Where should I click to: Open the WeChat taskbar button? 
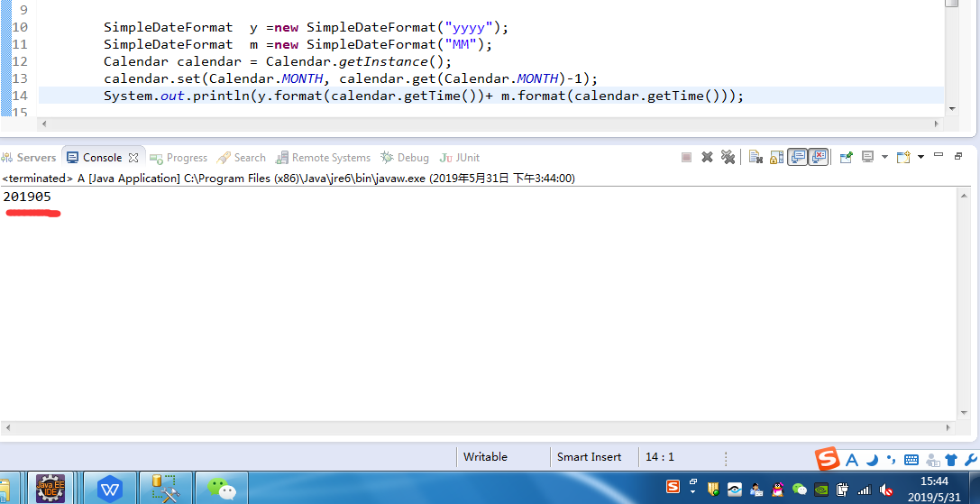coord(222,489)
